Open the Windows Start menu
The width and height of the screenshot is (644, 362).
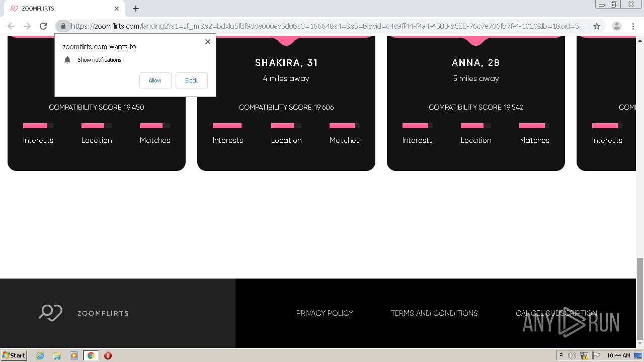point(14,355)
